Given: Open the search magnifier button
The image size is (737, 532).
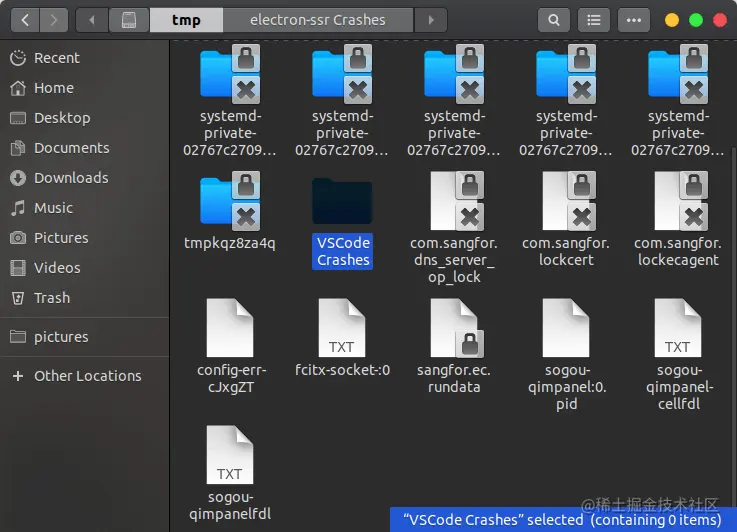Looking at the screenshot, I should pos(554,20).
